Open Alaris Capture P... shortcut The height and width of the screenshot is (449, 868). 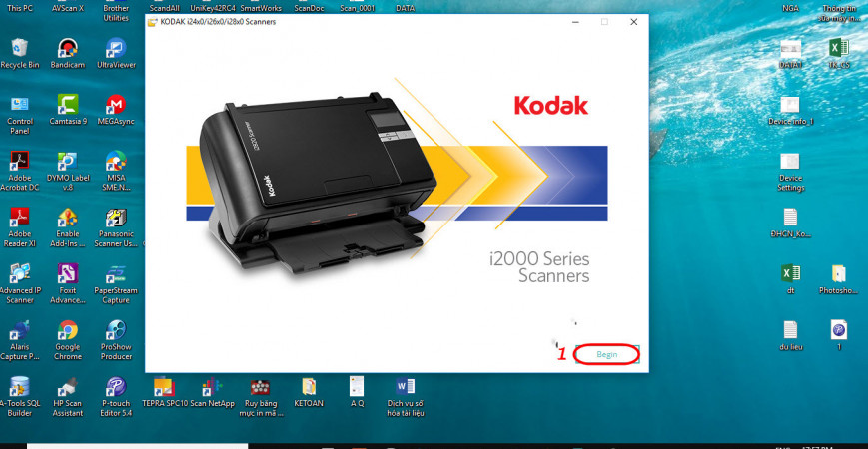[20, 340]
